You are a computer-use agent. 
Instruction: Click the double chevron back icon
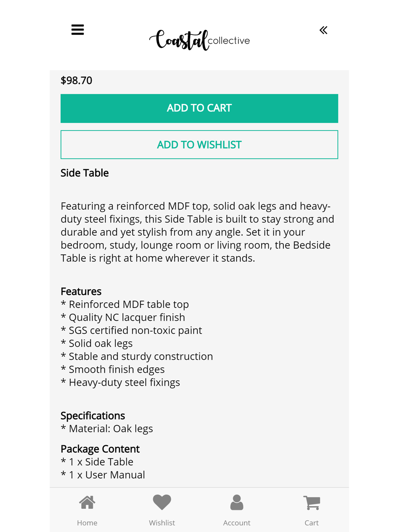click(323, 30)
